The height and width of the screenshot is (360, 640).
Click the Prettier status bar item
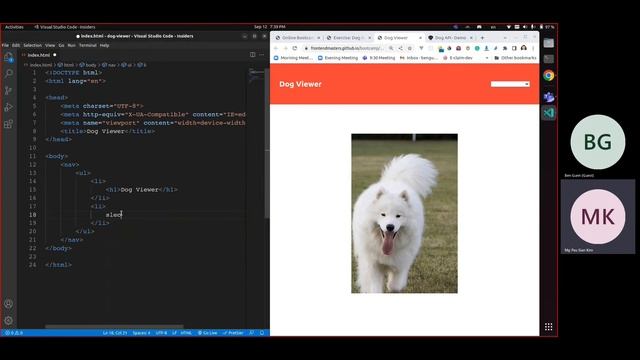(x=233, y=333)
